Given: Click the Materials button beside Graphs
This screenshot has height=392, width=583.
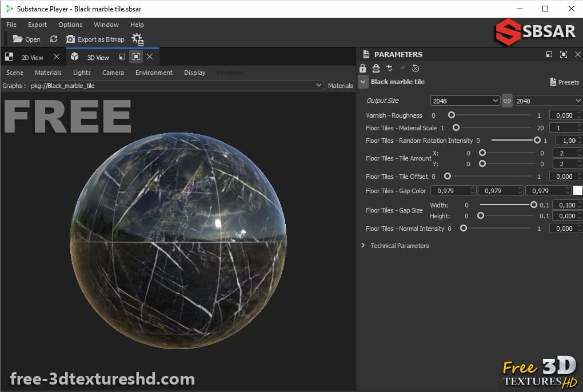Looking at the screenshot, I should point(340,86).
